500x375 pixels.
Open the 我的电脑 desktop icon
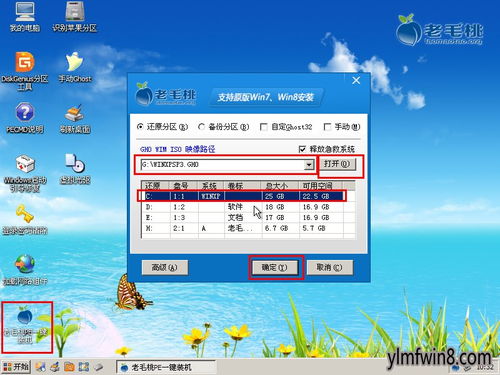[24, 17]
